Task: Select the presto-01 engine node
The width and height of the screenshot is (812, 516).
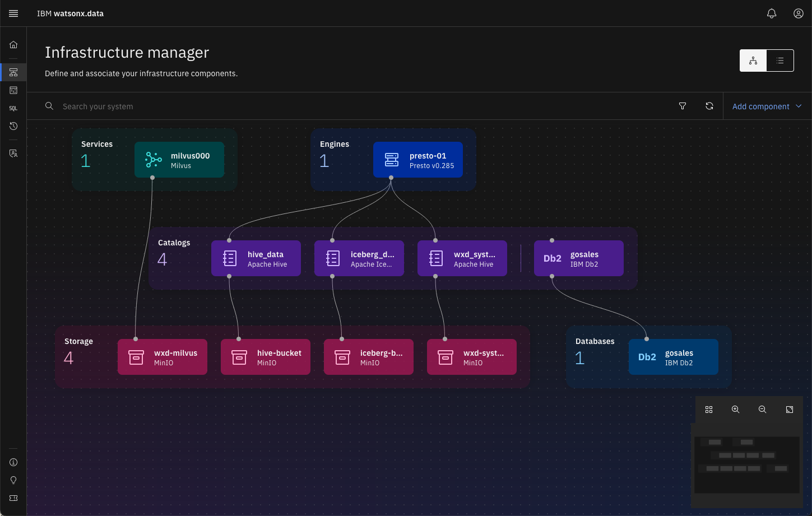Action: tap(418, 160)
